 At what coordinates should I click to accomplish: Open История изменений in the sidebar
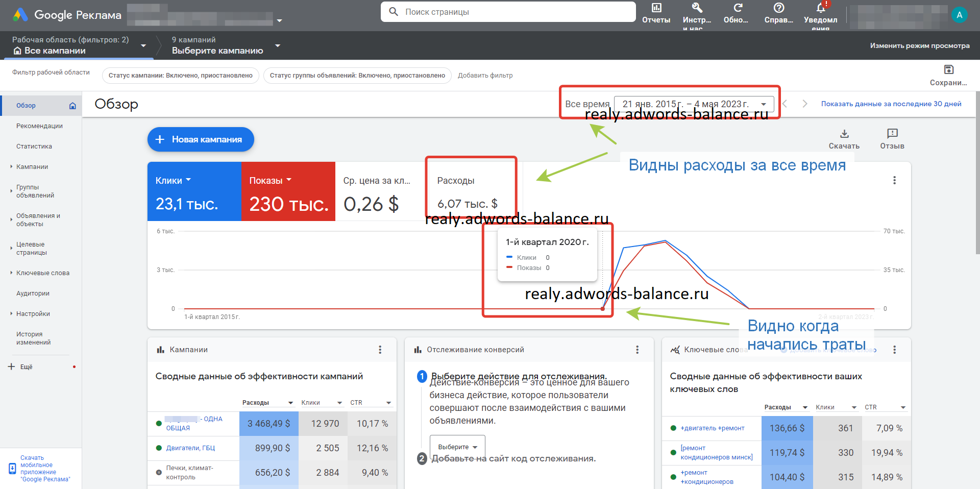(33, 338)
